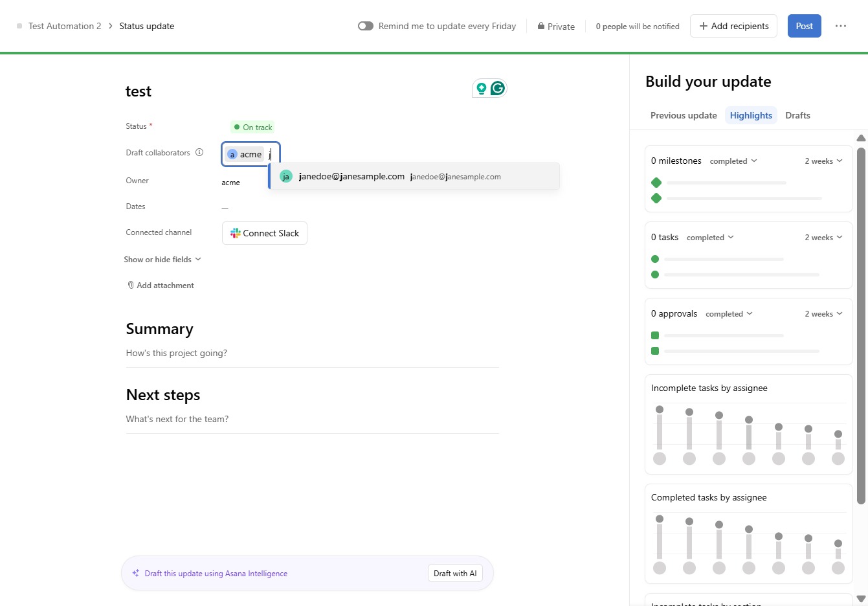Toggle Remind me to update every Friday
Viewport: 868px width, 606px height.
pos(366,26)
